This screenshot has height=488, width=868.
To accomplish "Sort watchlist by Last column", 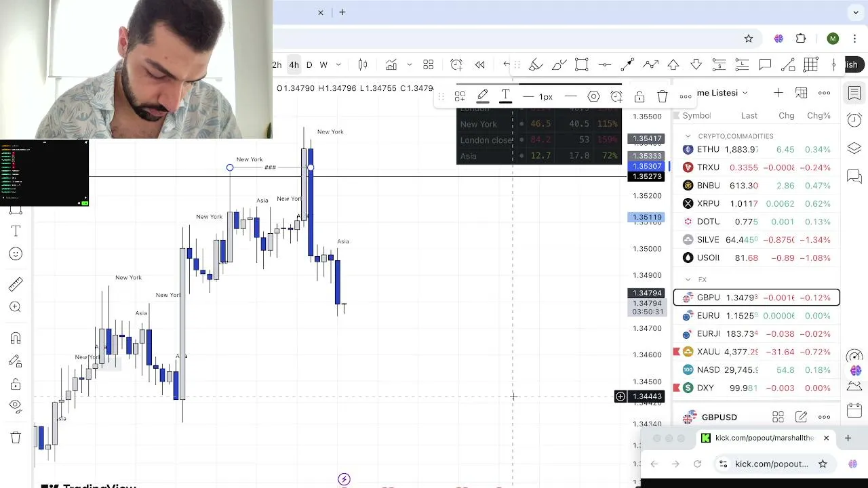I will pos(749,116).
